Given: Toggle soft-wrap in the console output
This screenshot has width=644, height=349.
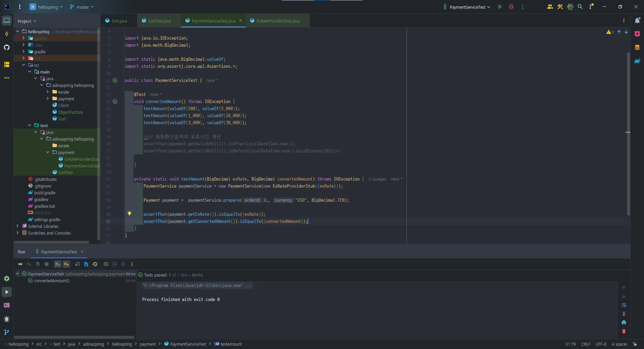Looking at the screenshot, I should [624, 305].
